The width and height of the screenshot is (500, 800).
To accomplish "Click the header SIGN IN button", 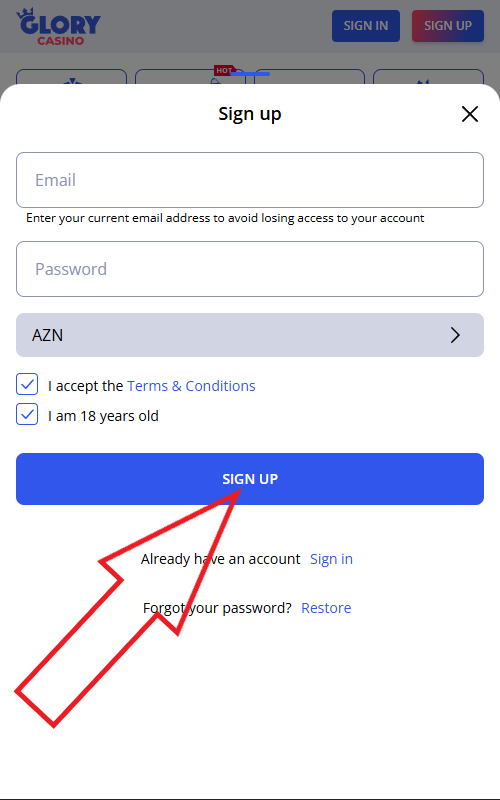I will click(366, 26).
